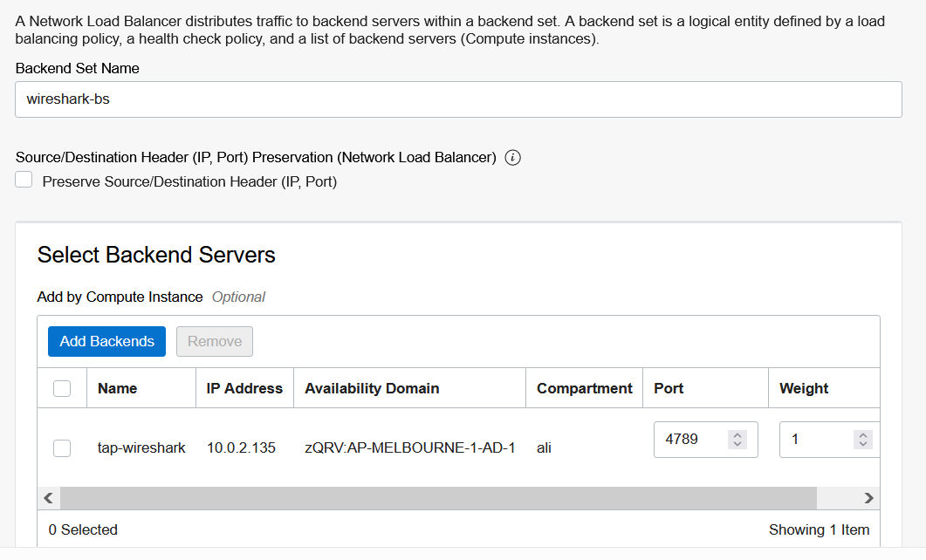Click the greyed-out Remove button
Screen dimensions: 926x560
tap(215, 342)
